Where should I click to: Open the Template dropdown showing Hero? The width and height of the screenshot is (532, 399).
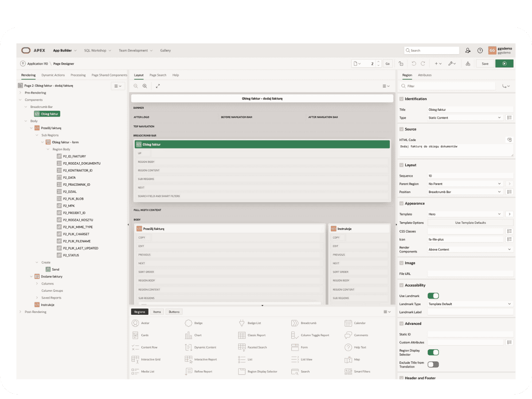pos(465,214)
